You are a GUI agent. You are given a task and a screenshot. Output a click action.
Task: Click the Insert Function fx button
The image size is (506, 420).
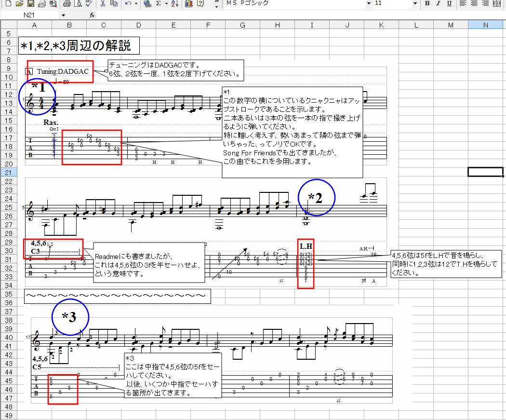point(92,15)
